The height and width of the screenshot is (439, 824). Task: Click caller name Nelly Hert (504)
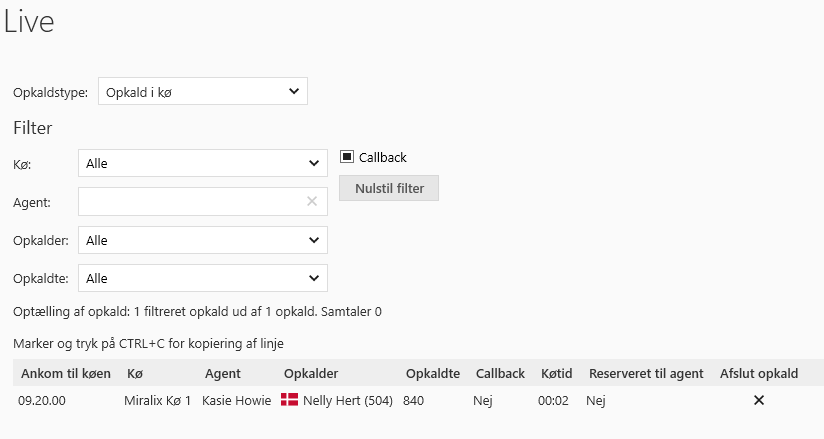(x=349, y=400)
